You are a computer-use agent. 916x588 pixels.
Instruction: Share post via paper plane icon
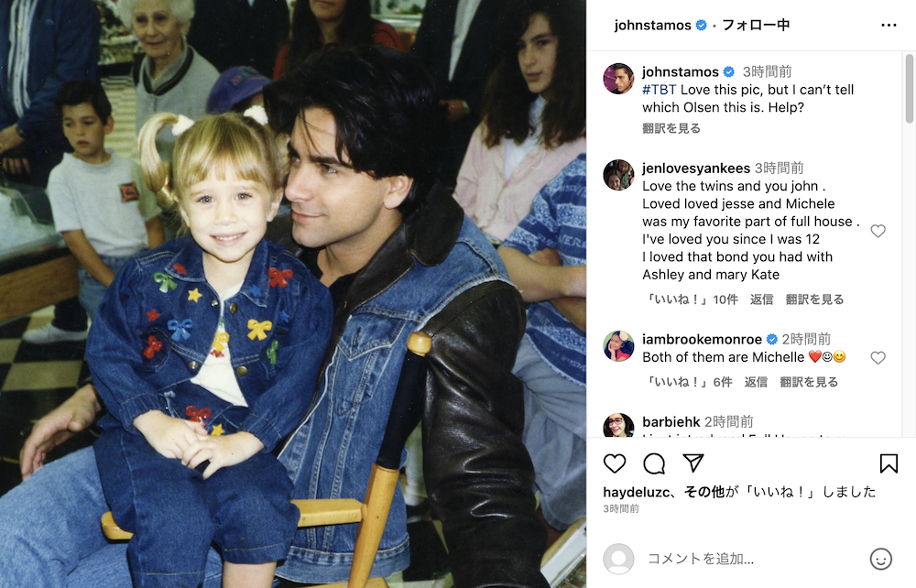pos(692,463)
